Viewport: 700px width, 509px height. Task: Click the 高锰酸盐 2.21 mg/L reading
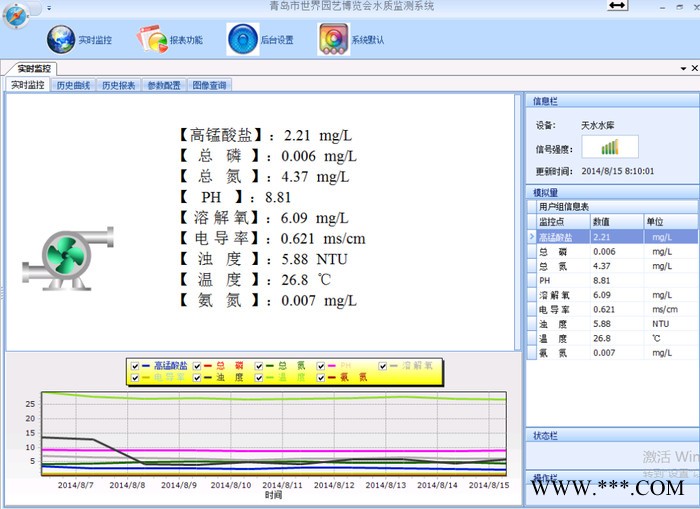(265, 135)
